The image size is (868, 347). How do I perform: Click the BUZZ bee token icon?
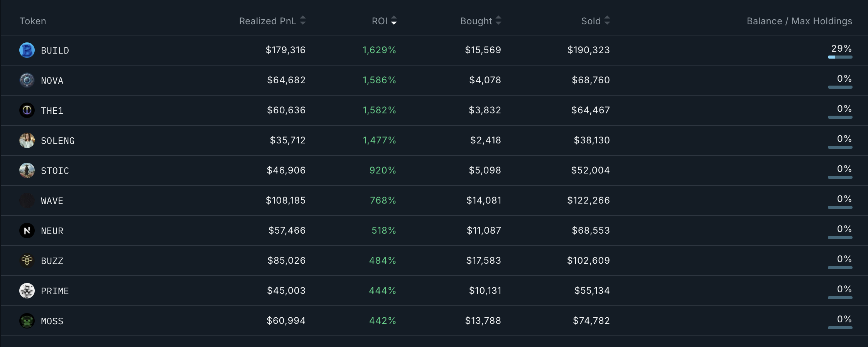27,261
